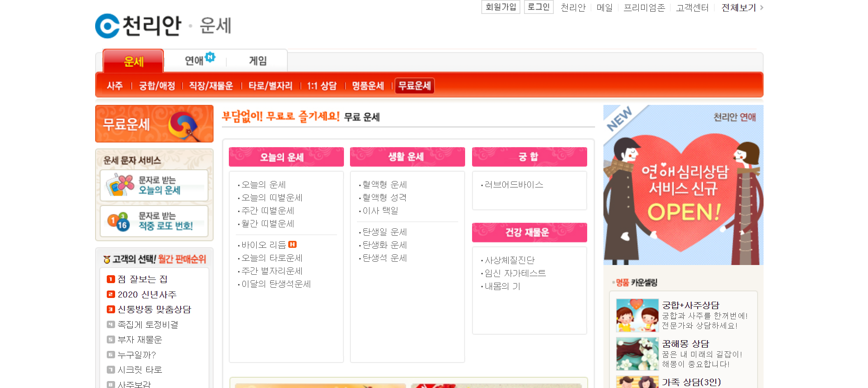This screenshot has height=388, width=868.
Task: Click the 생활 운세 pink header
Action: pyautogui.click(x=407, y=157)
